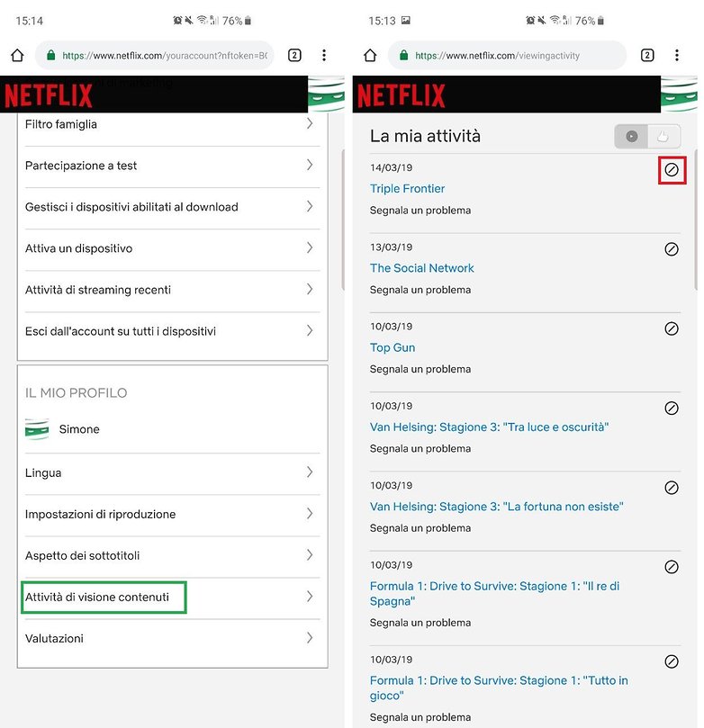Hide Van Helsing "La fortuna non esiste" entry

[672, 488]
